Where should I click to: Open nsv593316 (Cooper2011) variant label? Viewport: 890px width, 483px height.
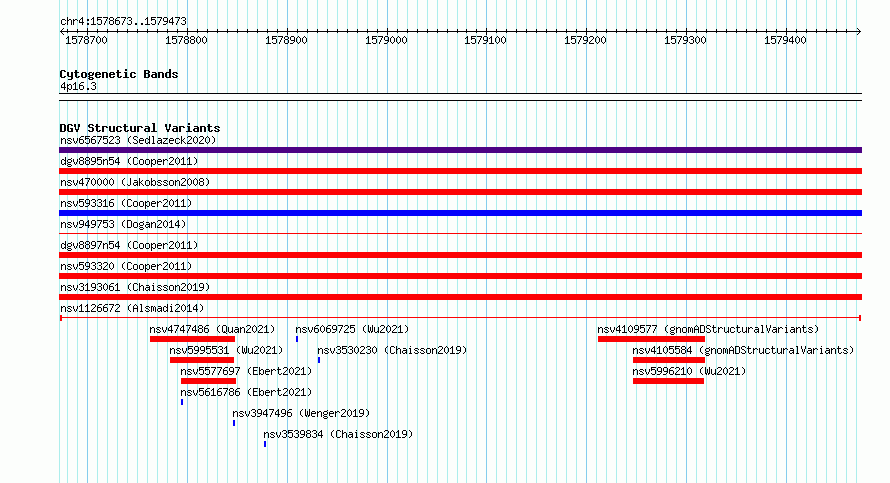(126, 203)
